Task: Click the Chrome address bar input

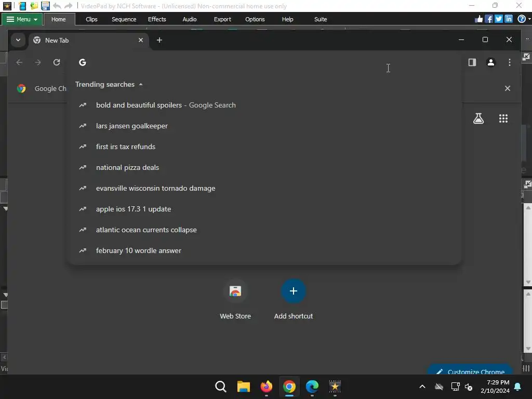Action: [264, 62]
